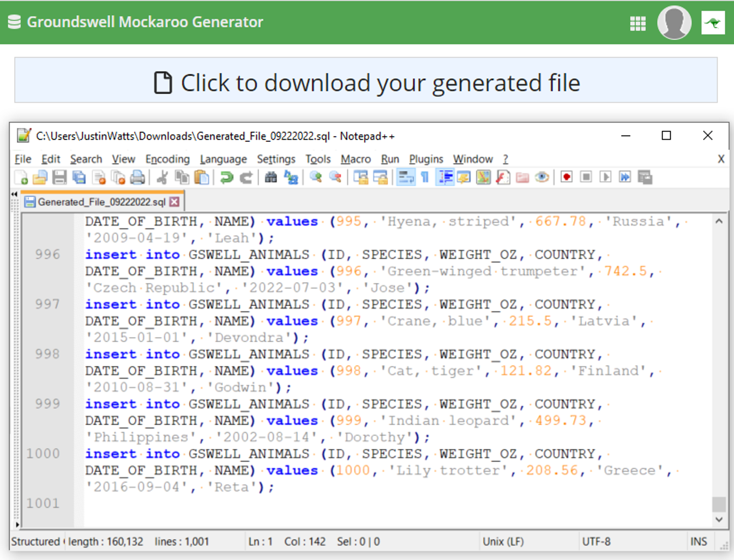Click the Open file folder icon
This screenshot has height=560, width=734.
point(40,177)
